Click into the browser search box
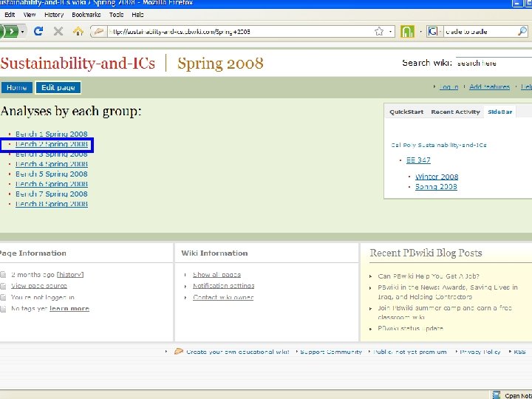 click(x=480, y=32)
